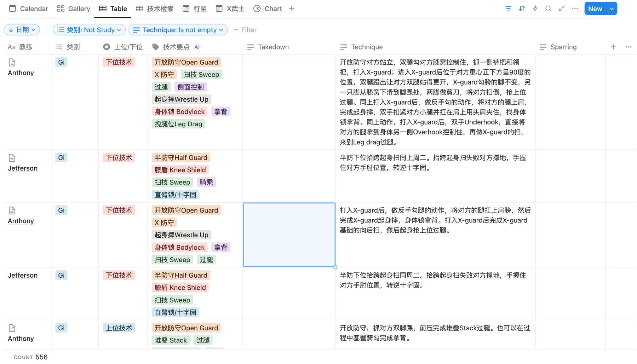The width and height of the screenshot is (637, 364).
Task: Add a filter with + Filter
Action: 245,30
